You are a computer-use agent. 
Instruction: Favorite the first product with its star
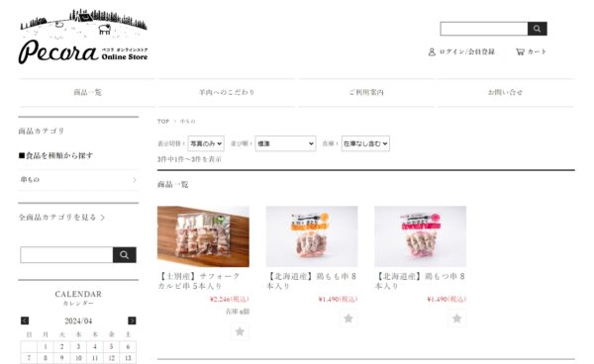pyautogui.click(x=240, y=331)
